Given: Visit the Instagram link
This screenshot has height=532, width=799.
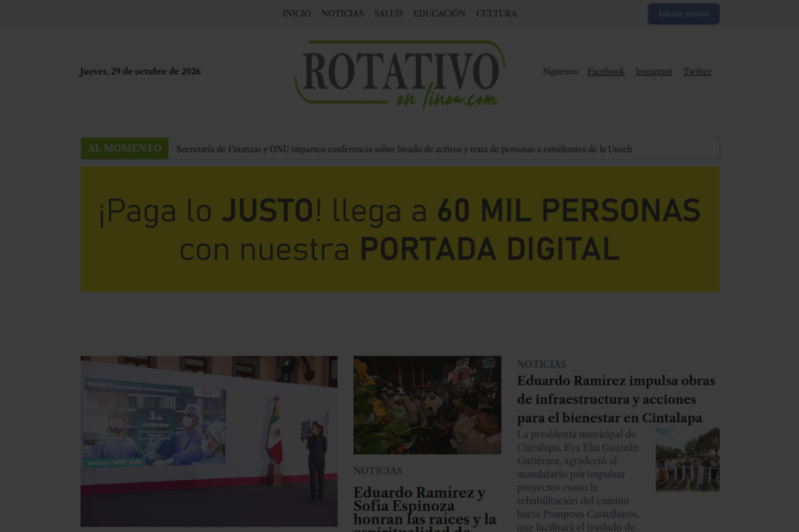Looking at the screenshot, I should tap(654, 72).
